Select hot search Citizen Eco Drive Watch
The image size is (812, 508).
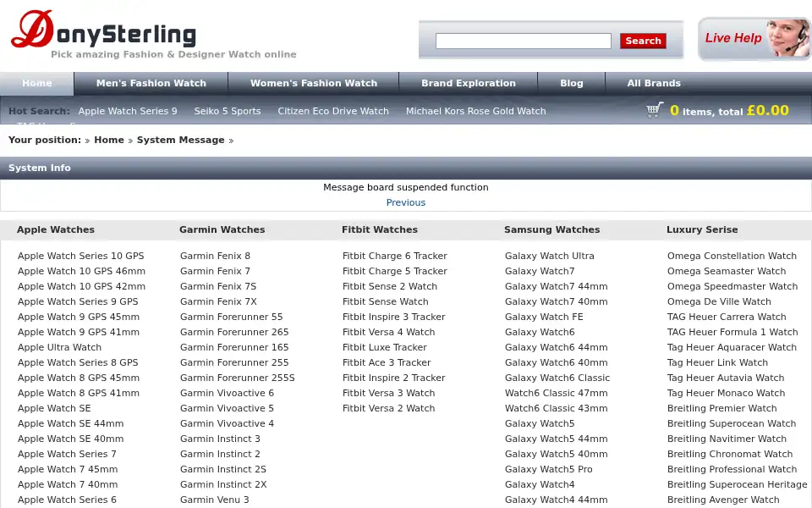click(x=333, y=111)
